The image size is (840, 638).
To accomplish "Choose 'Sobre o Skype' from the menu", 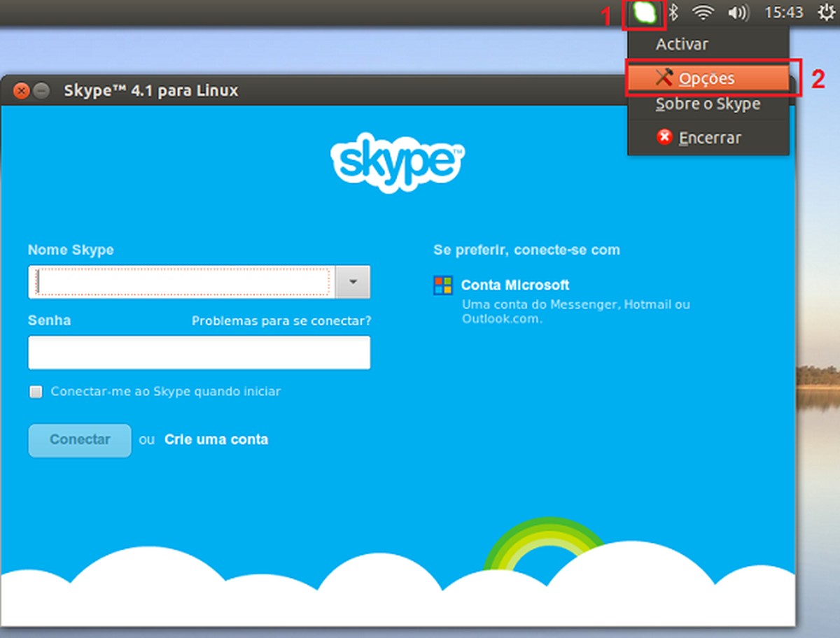I will point(707,104).
